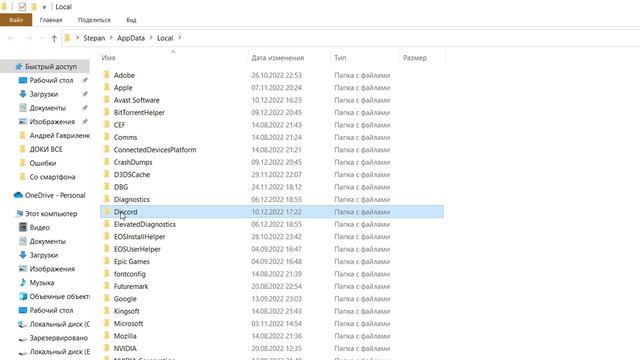
Task: Sort by the Размер column header
Action: coord(415,58)
